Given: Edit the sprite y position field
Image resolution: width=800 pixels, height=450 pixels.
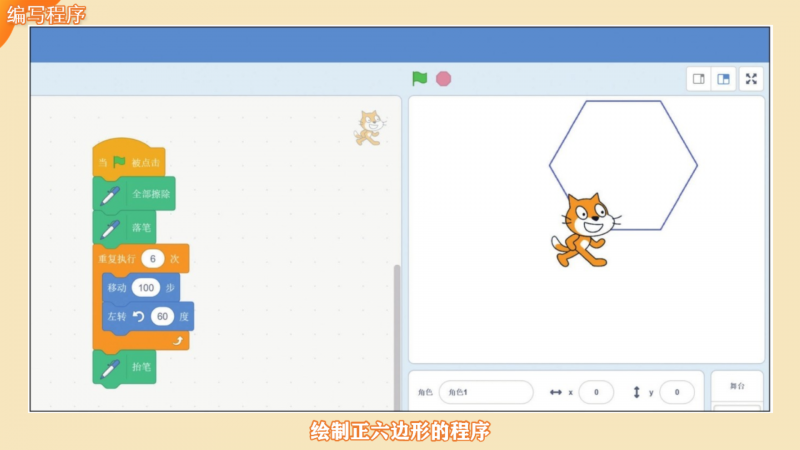Looking at the screenshot, I should (677, 392).
